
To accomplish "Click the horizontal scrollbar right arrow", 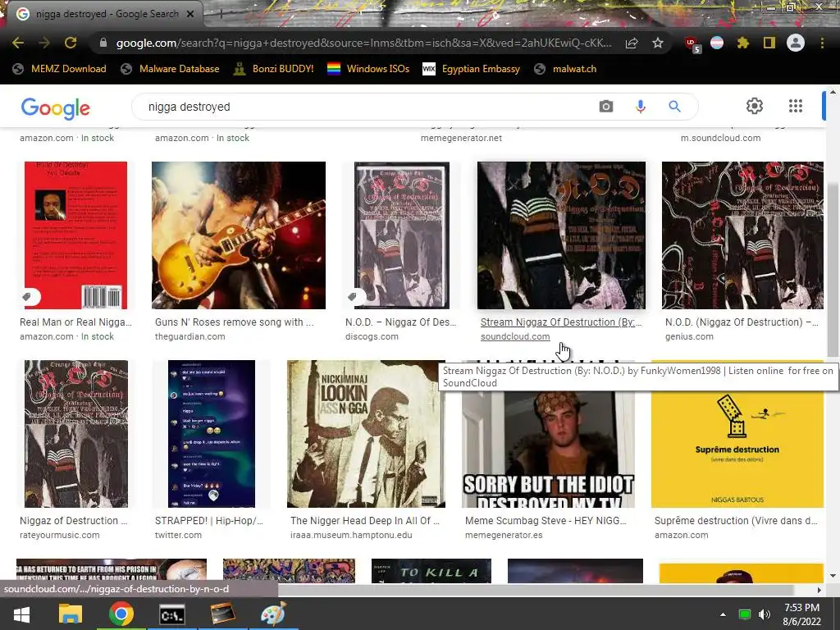I will (819, 590).
